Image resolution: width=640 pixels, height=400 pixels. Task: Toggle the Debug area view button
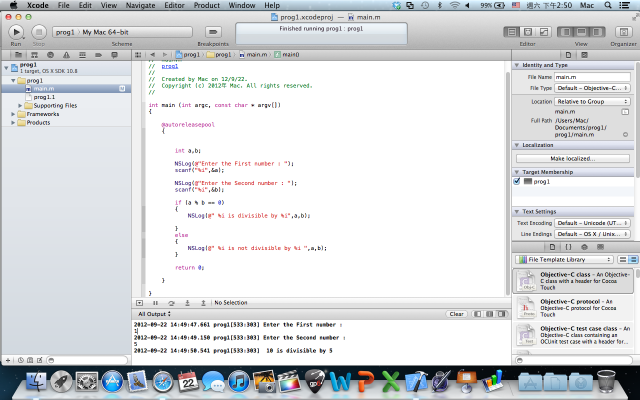[x=581, y=32]
